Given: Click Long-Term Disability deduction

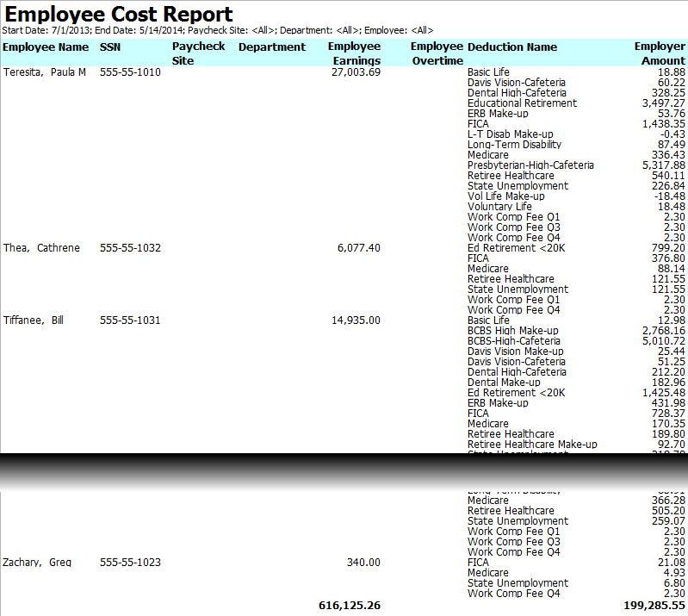Looking at the screenshot, I should [514, 145].
